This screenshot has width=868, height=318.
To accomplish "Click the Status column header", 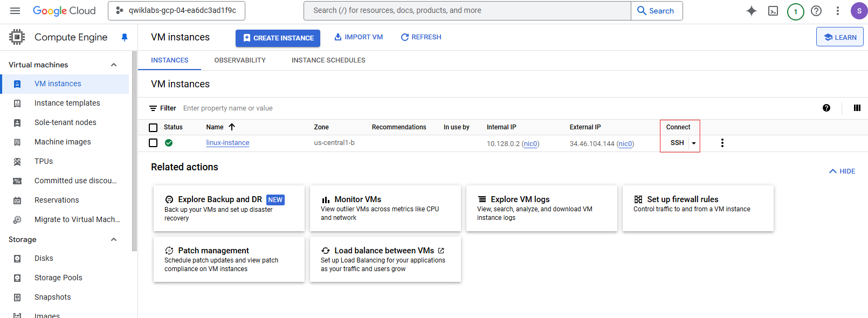I will (x=173, y=127).
